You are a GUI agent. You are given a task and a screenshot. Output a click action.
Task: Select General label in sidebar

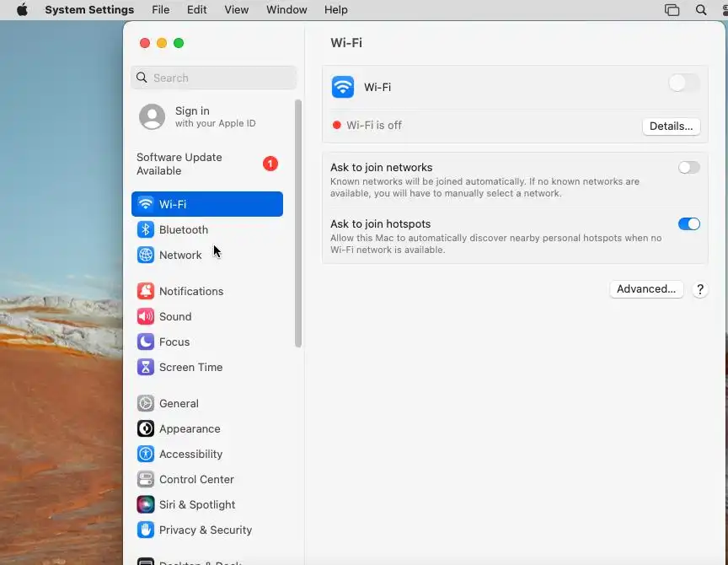179,403
